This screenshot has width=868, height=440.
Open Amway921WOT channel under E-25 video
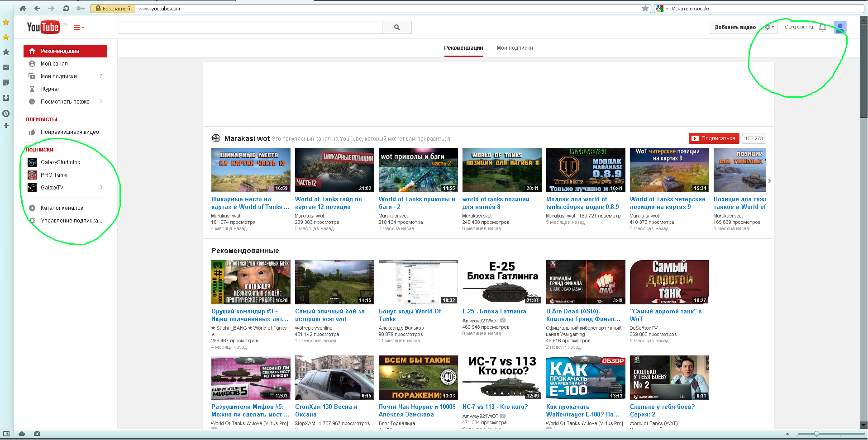coord(480,321)
